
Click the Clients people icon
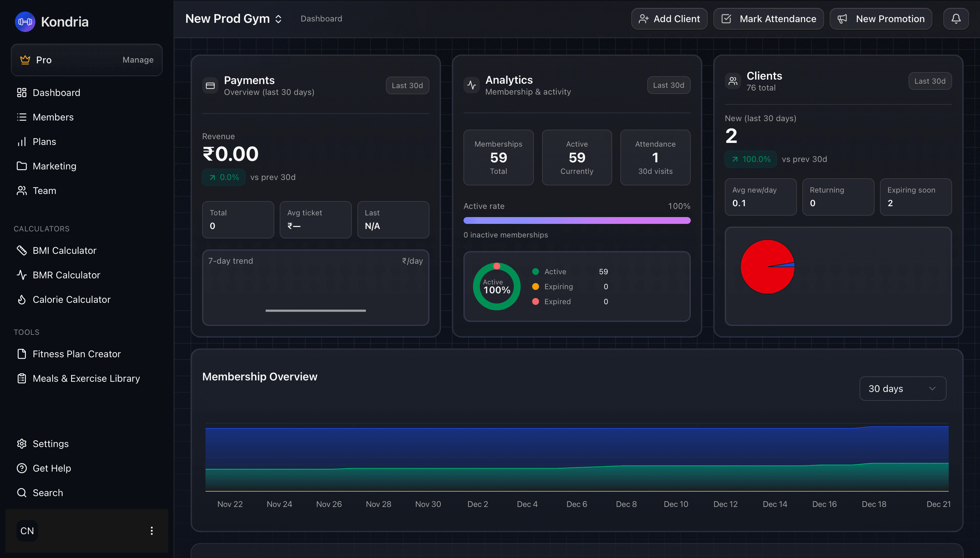[x=732, y=81]
